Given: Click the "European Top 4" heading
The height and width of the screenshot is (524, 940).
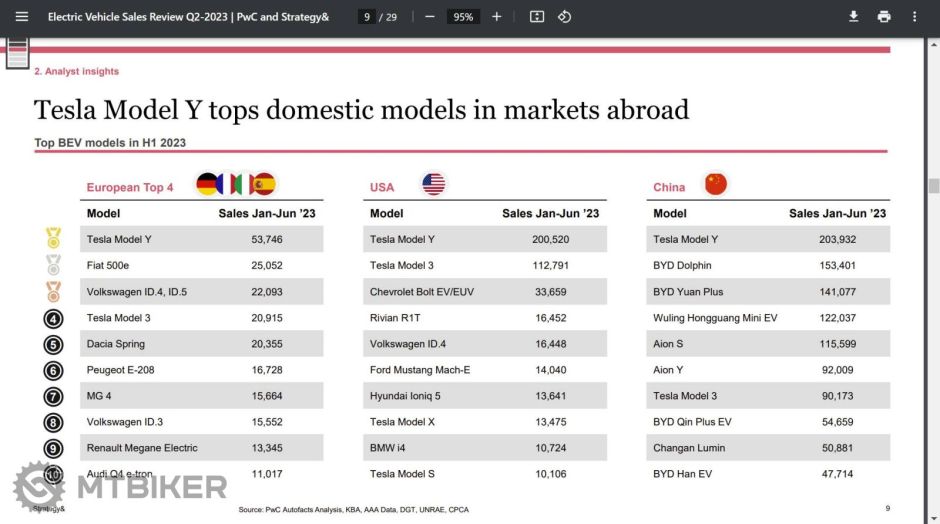Looking at the screenshot, I should pos(130,188).
